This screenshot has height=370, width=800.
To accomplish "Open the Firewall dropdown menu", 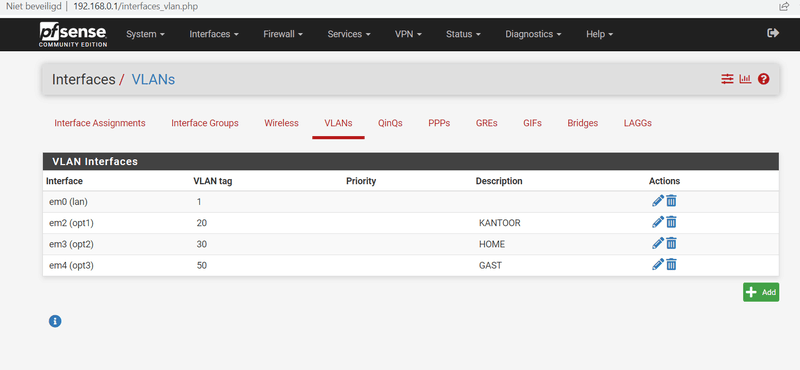I will point(283,34).
